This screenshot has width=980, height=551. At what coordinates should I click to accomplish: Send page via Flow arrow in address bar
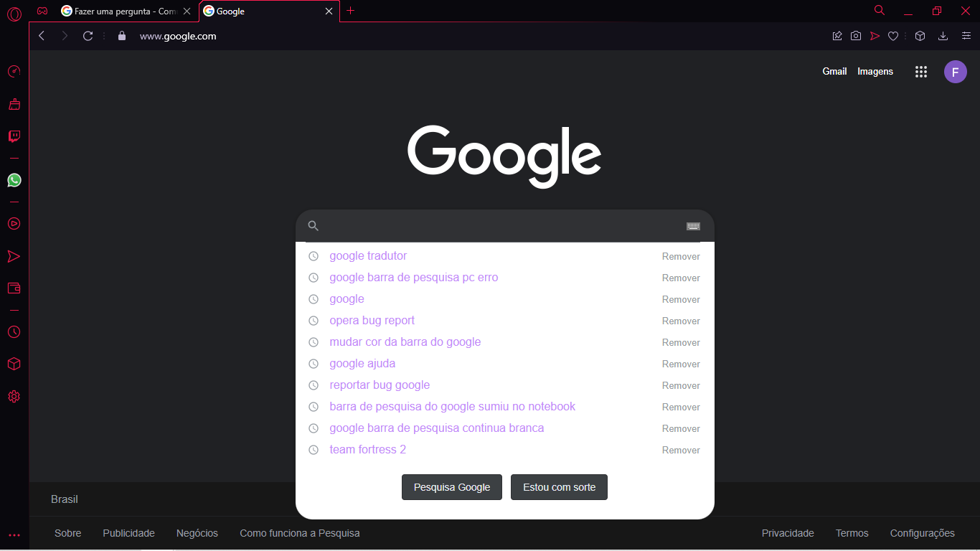pyautogui.click(x=875, y=36)
